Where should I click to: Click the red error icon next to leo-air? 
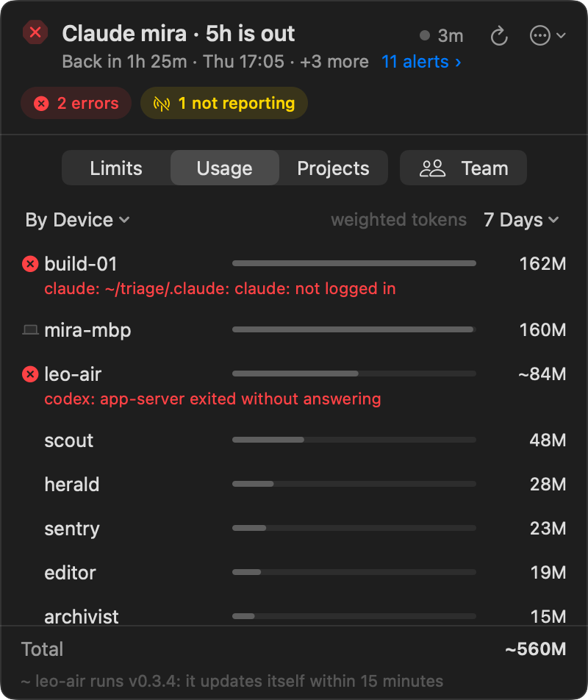[30, 374]
